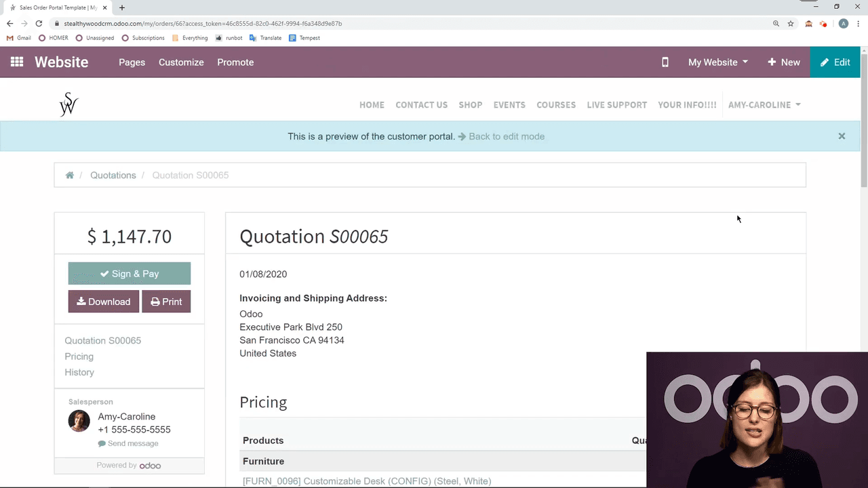Viewport: 868px width, 488px height.
Task: Reload the page in browser
Action: tap(39, 24)
